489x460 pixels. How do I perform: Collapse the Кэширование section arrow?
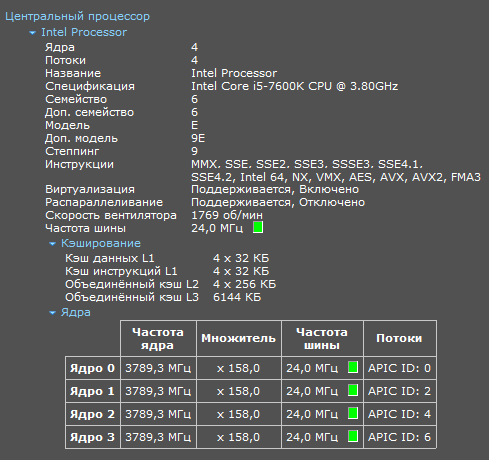[x=52, y=244]
